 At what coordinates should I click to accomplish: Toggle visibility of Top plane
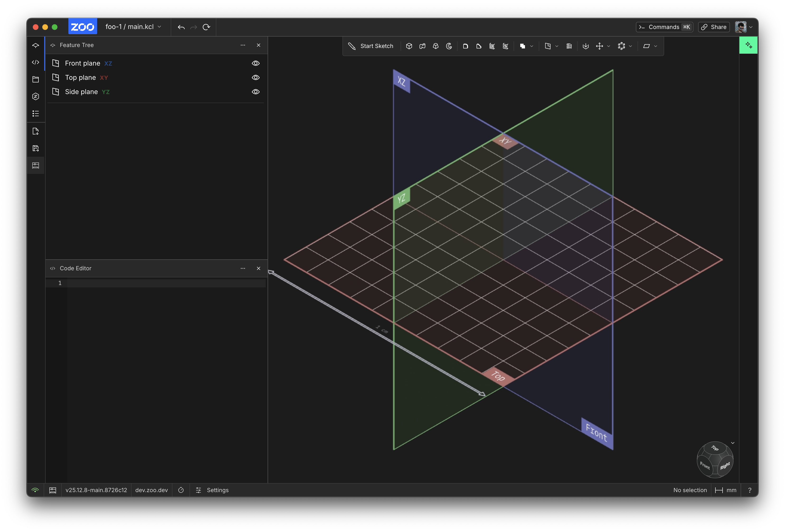click(x=256, y=77)
